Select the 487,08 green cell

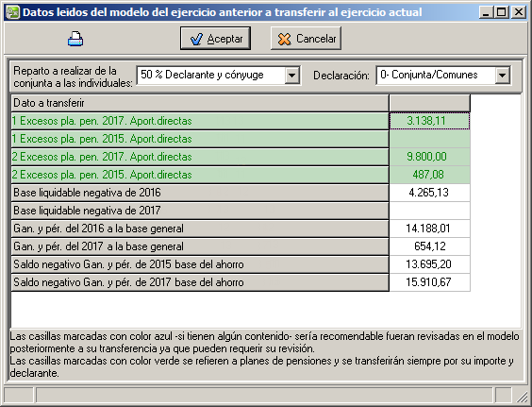pyautogui.click(x=429, y=175)
